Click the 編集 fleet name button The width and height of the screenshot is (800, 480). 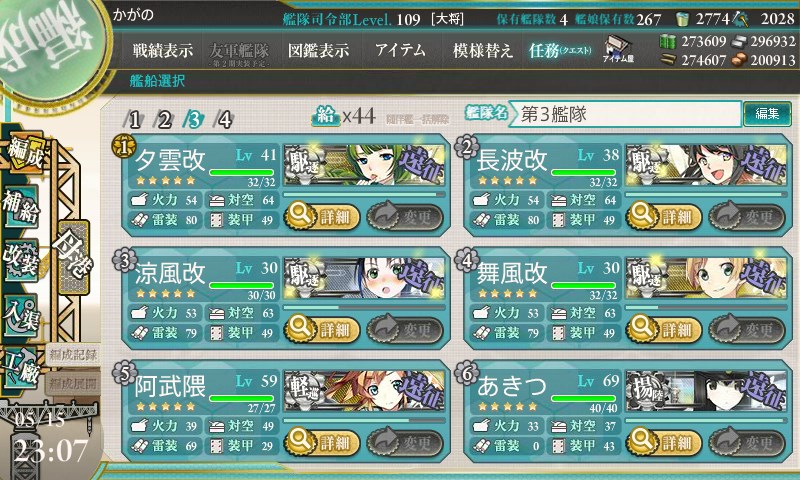767,113
